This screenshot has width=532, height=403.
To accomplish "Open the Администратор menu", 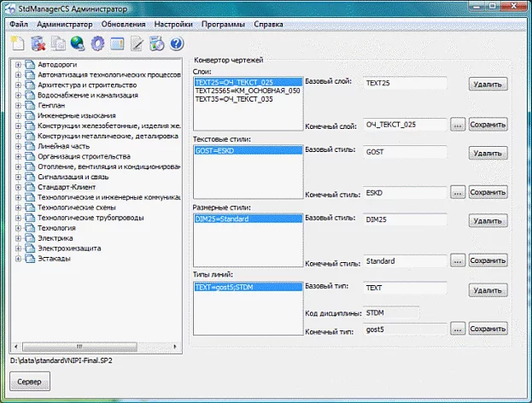I will click(65, 24).
